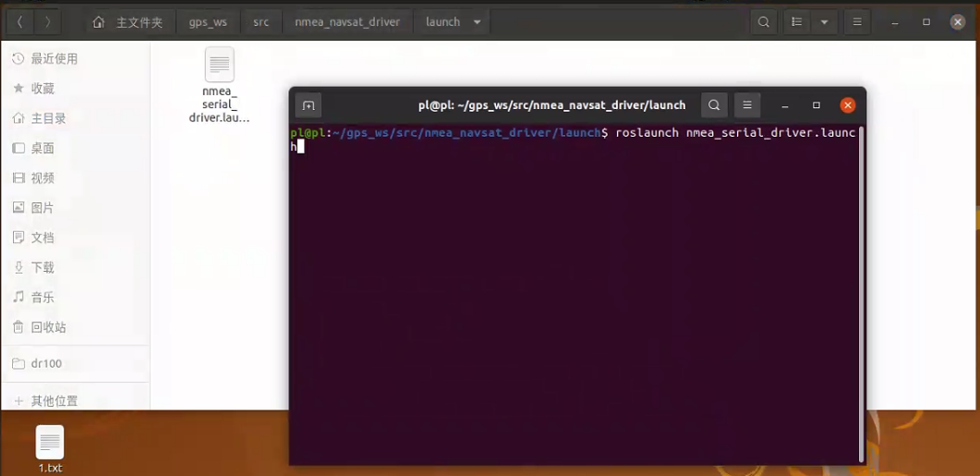The image size is (980, 476).
Task: Open a new terminal tab
Action: point(309,105)
